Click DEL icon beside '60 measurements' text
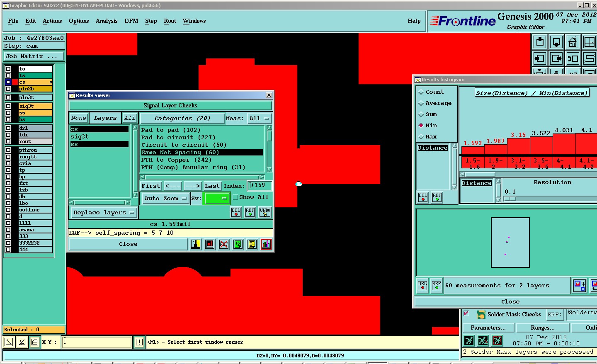597x364 pixels. (422, 286)
